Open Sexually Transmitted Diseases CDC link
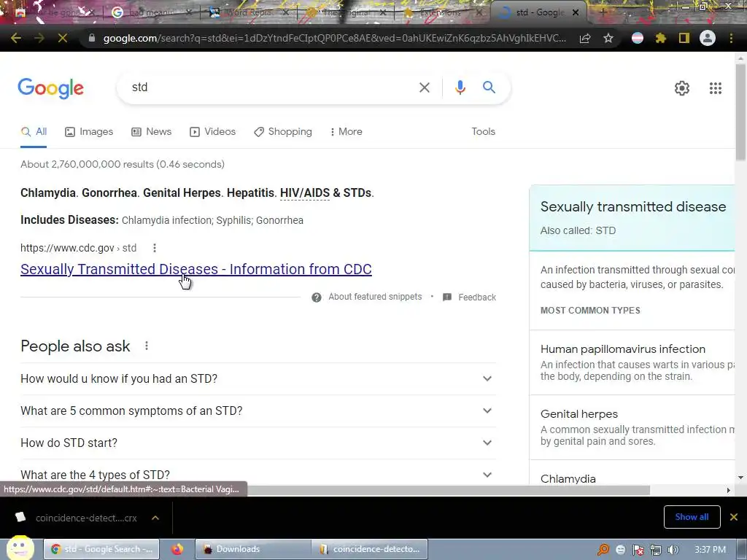This screenshot has width=747, height=560. point(196,269)
